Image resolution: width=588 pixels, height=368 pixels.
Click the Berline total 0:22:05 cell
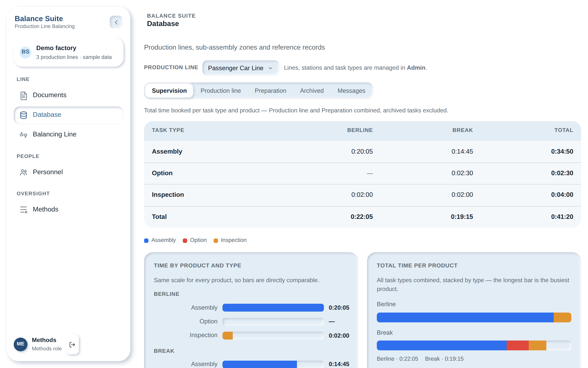pyautogui.click(x=362, y=217)
